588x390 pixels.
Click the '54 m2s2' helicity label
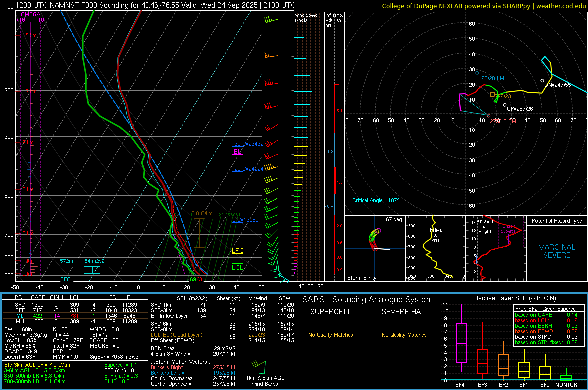94,261
